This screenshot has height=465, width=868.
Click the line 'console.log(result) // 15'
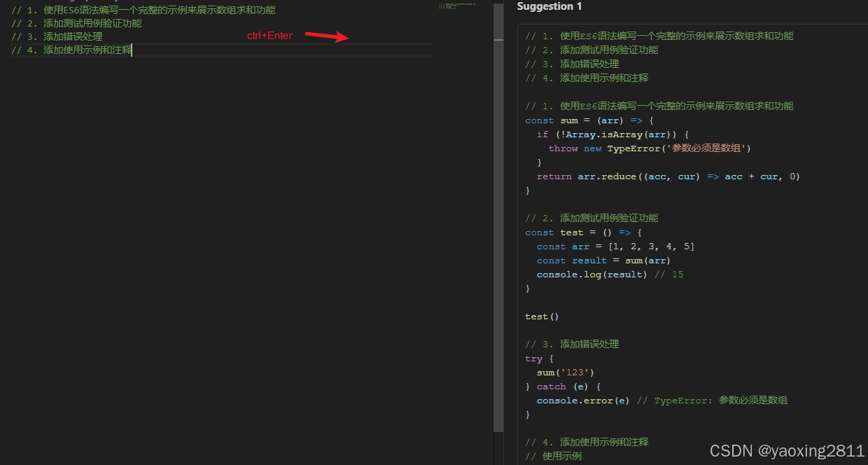coord(610,275)
